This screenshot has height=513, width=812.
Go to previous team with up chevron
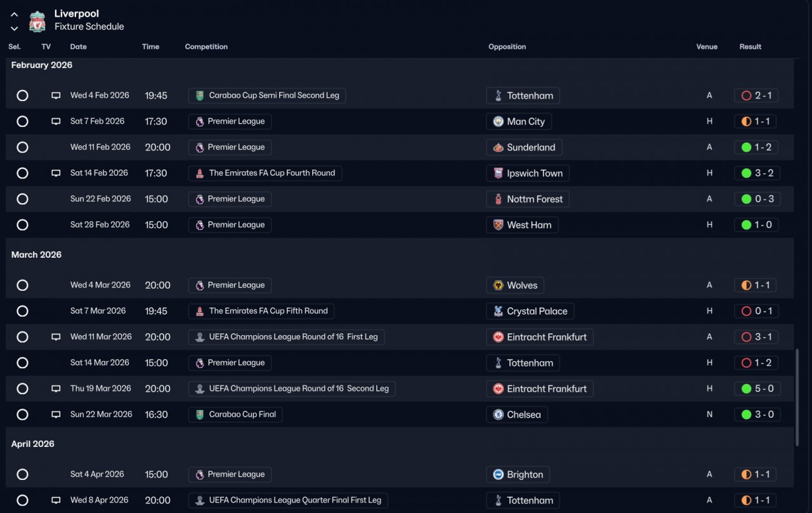(x=15, y=15)
